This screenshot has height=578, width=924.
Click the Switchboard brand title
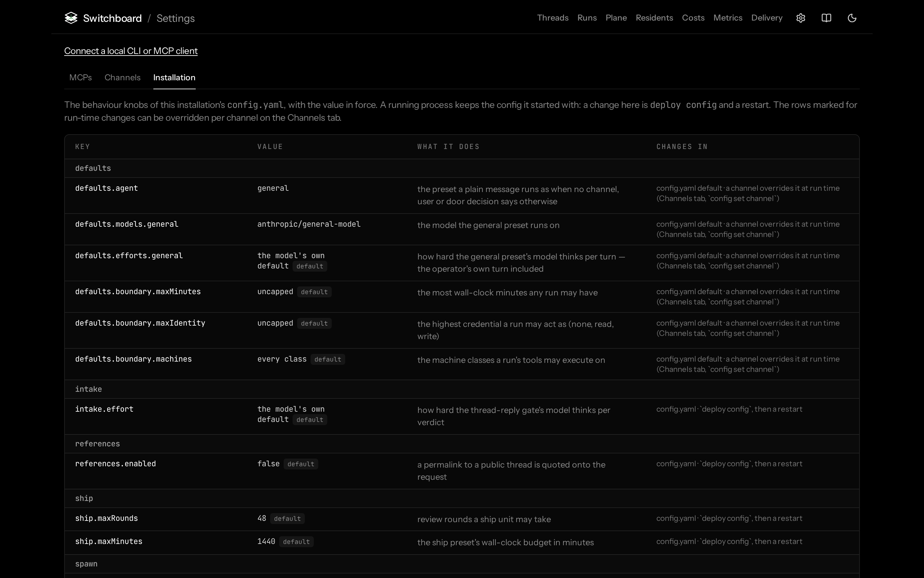click(112, 18)
